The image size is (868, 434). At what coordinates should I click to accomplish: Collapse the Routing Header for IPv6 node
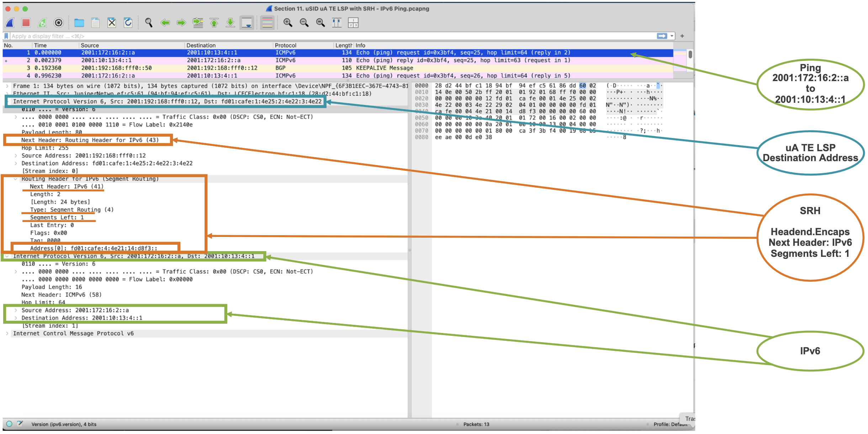click(x=16, y=179)
